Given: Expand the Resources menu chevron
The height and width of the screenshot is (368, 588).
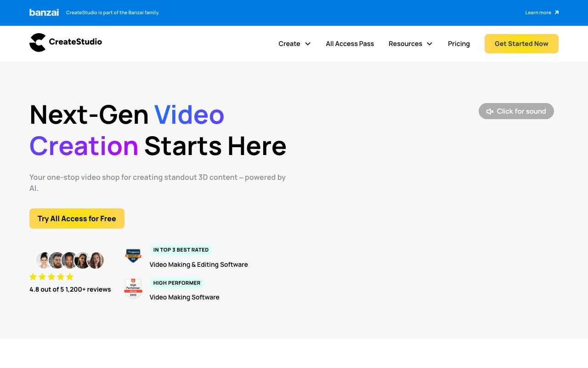Looking at the screenshot, I should (x=430, y=44).
